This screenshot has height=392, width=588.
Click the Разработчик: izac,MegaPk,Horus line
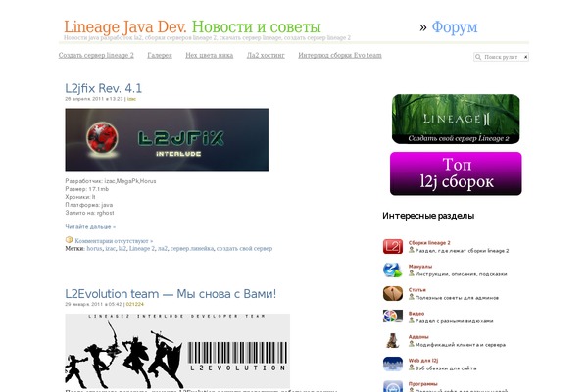point(111,181)
